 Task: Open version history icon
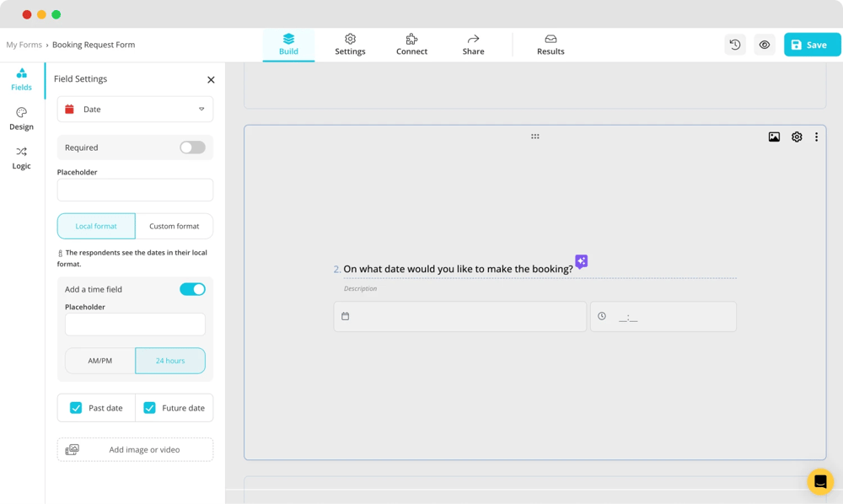click(734, 44)
